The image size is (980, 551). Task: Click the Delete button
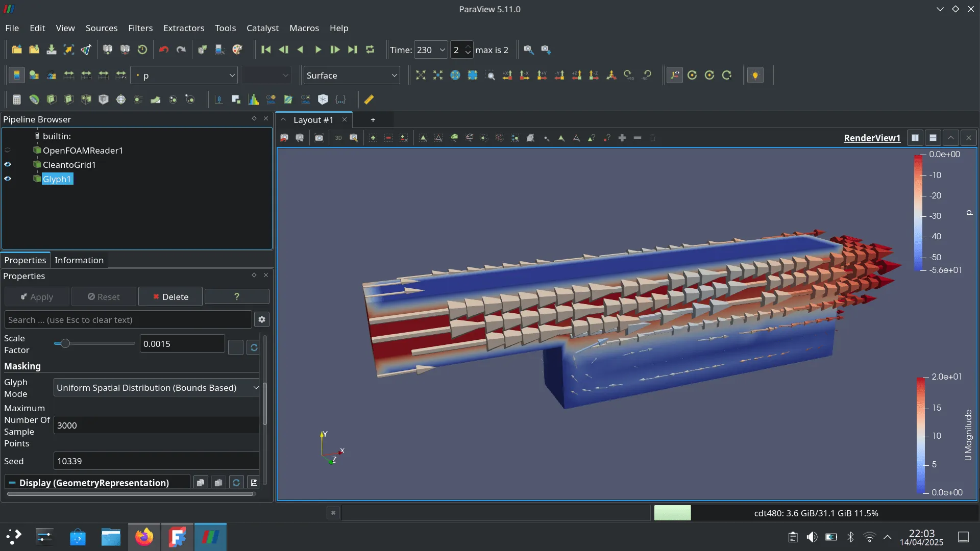pos(170,297)
